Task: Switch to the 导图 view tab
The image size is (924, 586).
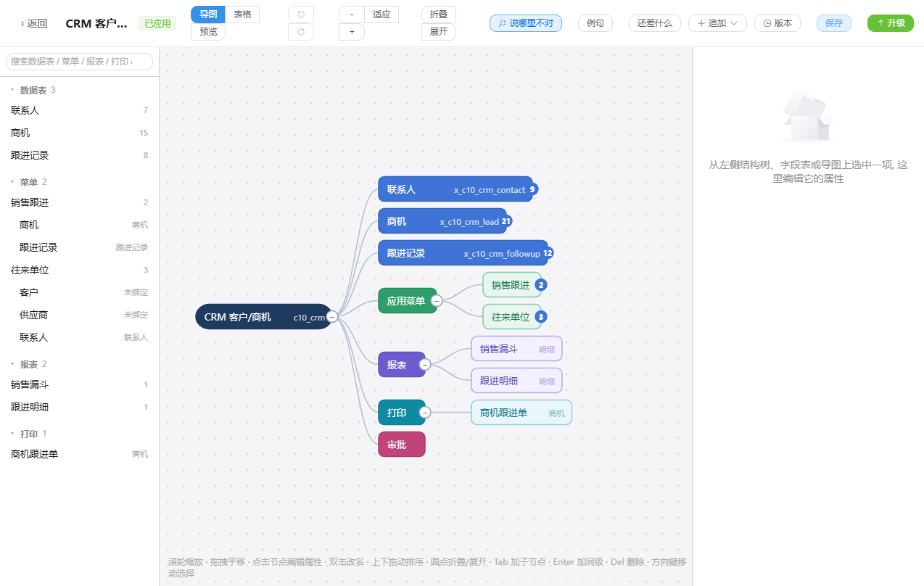Action: tap(208, 15)
